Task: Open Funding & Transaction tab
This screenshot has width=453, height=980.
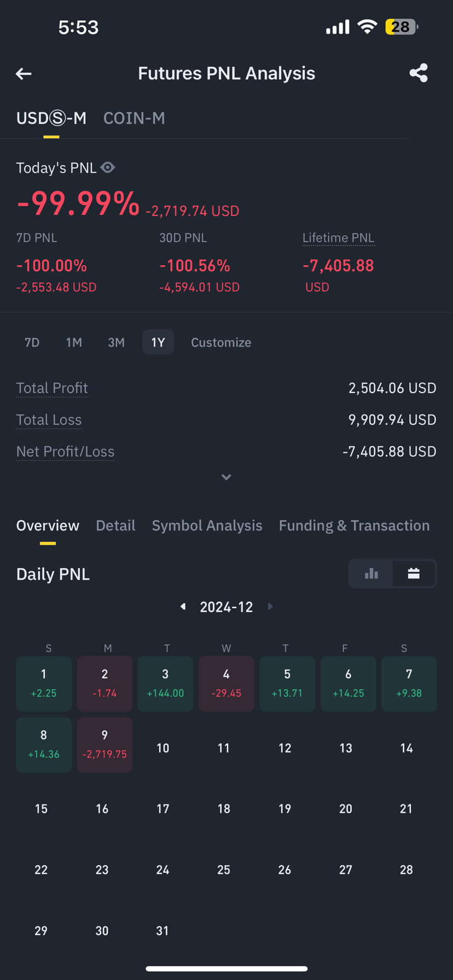Action: point(354,526)
